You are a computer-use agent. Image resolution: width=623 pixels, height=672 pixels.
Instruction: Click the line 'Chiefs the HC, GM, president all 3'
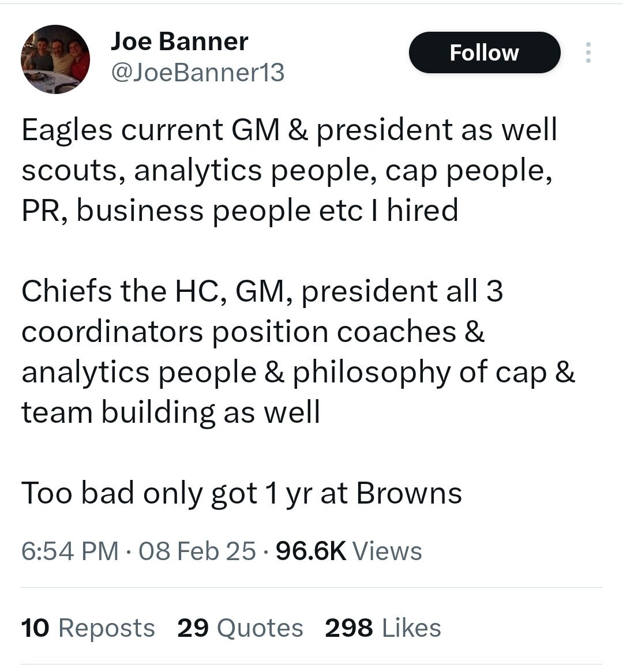coord(262,291)
